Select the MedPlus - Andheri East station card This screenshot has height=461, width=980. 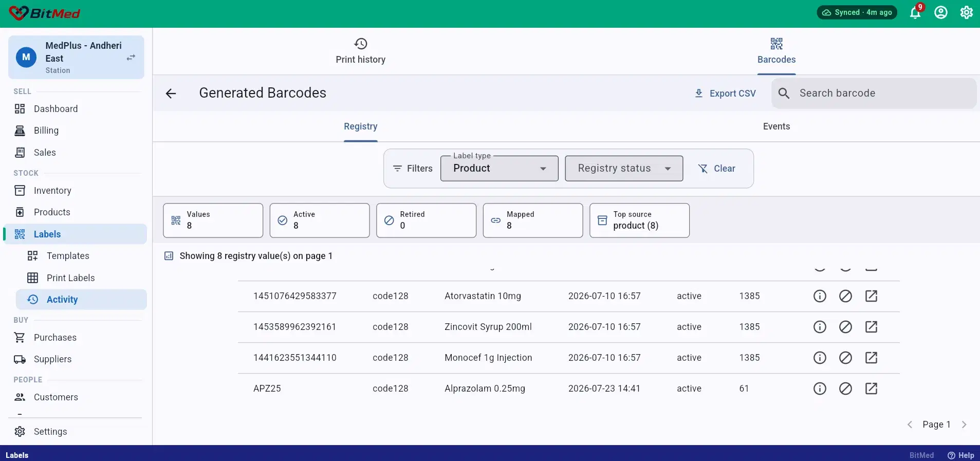point(76,58)
